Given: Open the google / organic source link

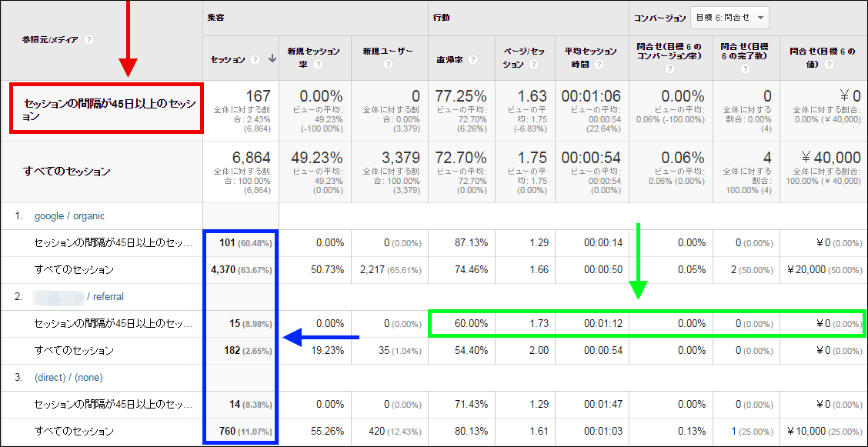Looking at the screenshot, I should point(69,216).
